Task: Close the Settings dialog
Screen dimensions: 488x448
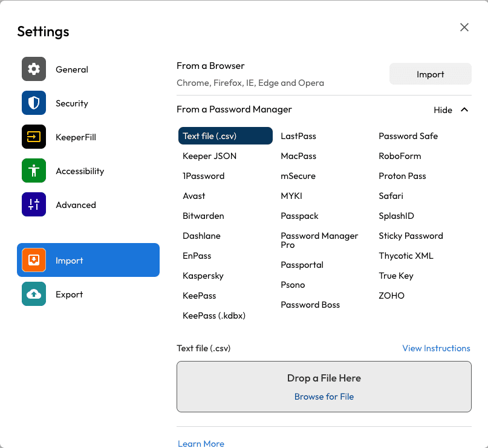Action: 464,27
